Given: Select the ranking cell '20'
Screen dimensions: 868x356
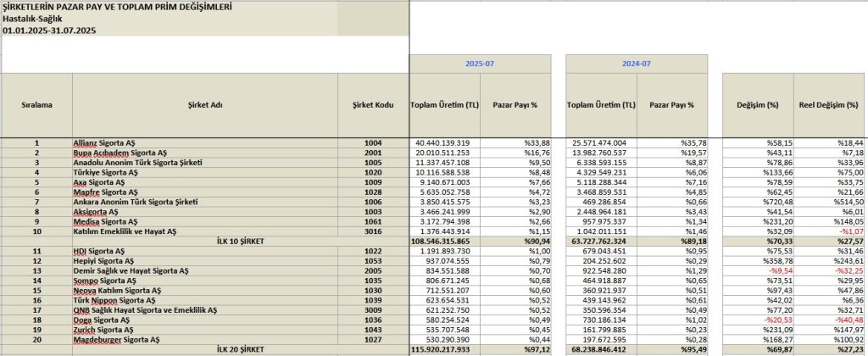Looking at the screenshot, I should point(36,339).
